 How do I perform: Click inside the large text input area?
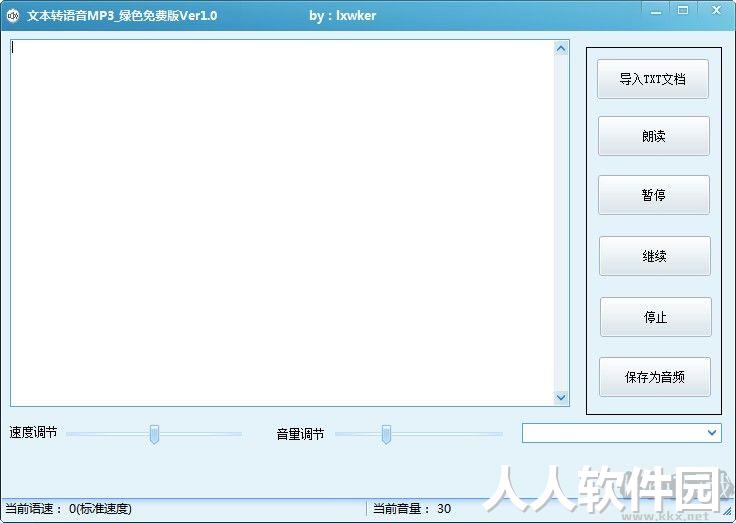[282, 223]
